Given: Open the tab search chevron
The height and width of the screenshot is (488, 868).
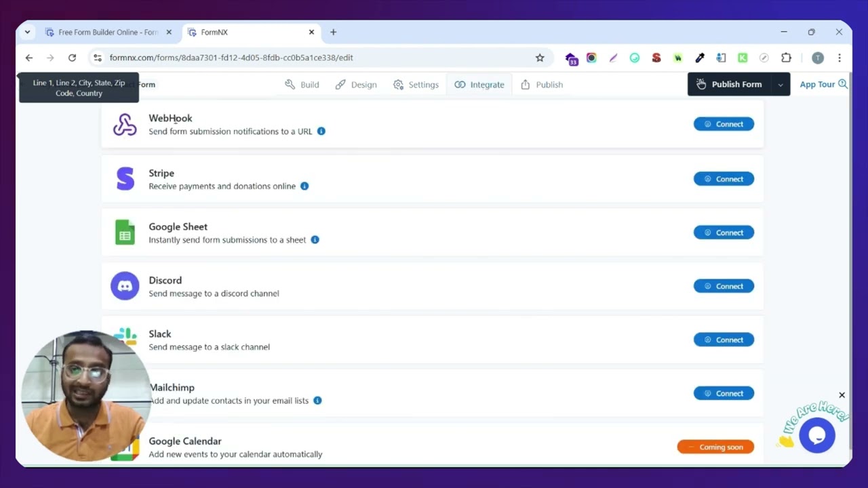Looking at the screenshot, I should click(27, 32).
